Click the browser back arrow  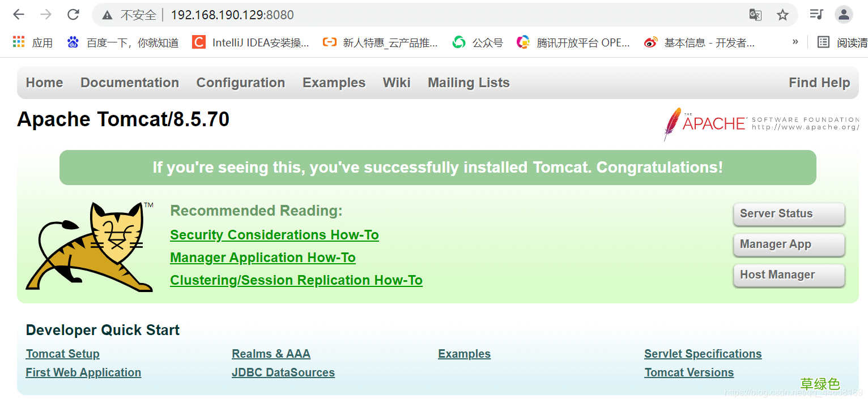[19, 15]
